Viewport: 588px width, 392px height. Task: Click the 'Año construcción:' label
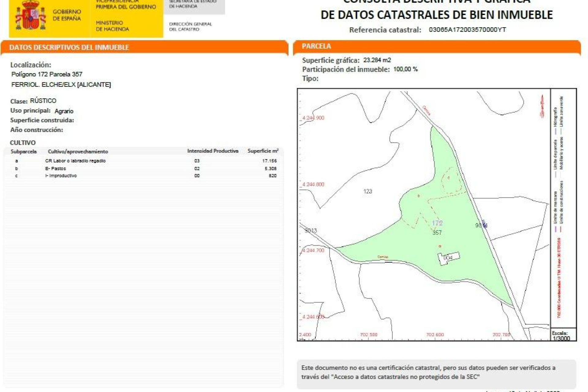[x=36, y=130]
